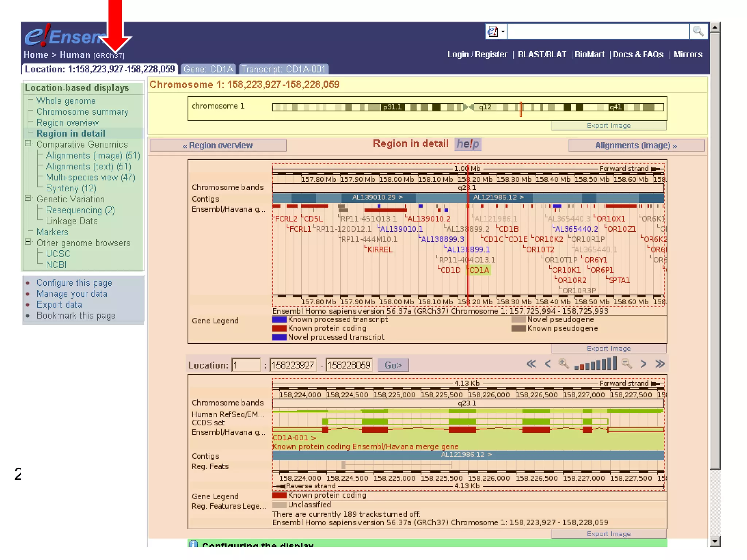Image resolution: width=747 pixels, height=560 pixels.
Task: Click double right arrow to scroll far right
Action: pos(660,364)
